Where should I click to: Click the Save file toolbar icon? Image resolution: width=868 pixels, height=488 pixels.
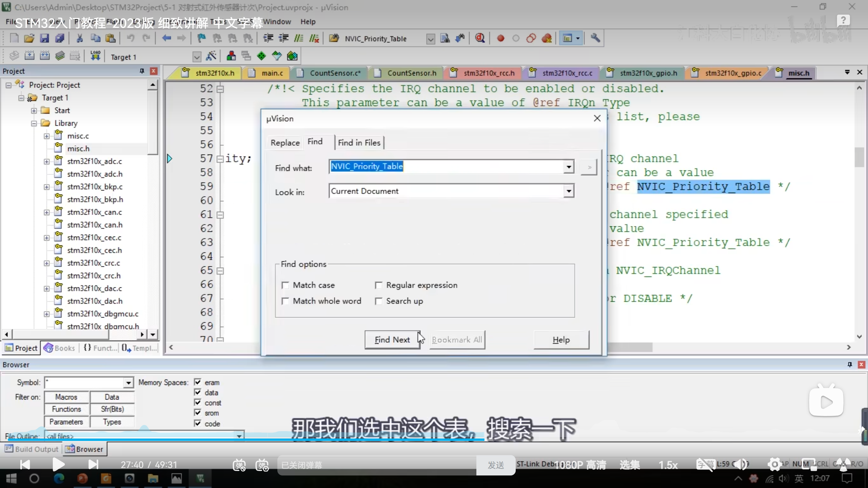[44, 38]
